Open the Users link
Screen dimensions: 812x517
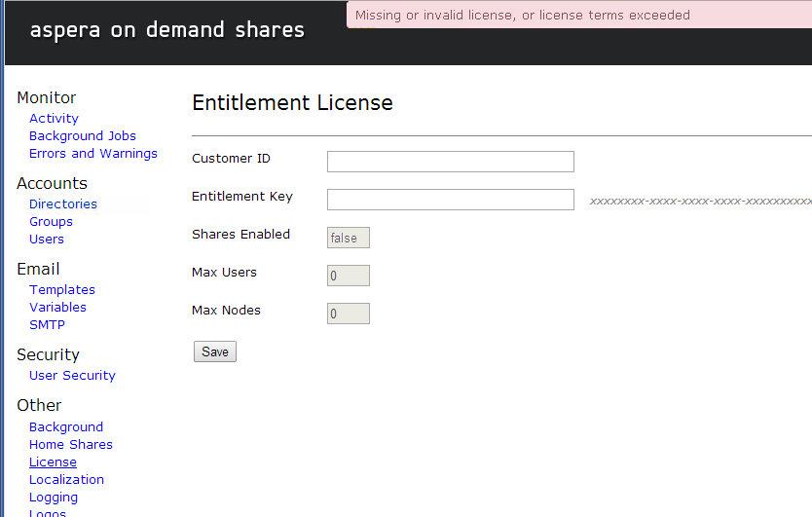[47, 240]
